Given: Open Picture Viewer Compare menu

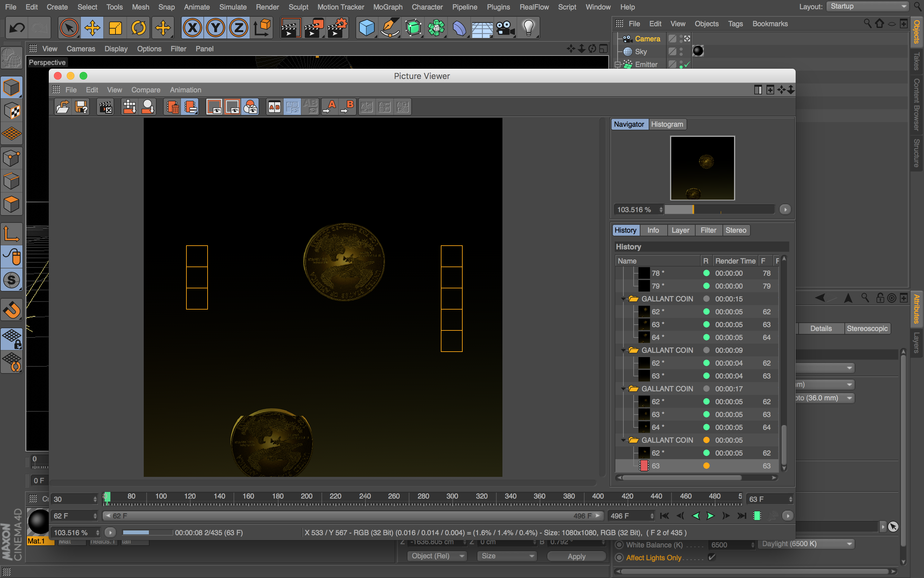Looking at the screenshot, I should pyautogui.click(x=146, y=90).
